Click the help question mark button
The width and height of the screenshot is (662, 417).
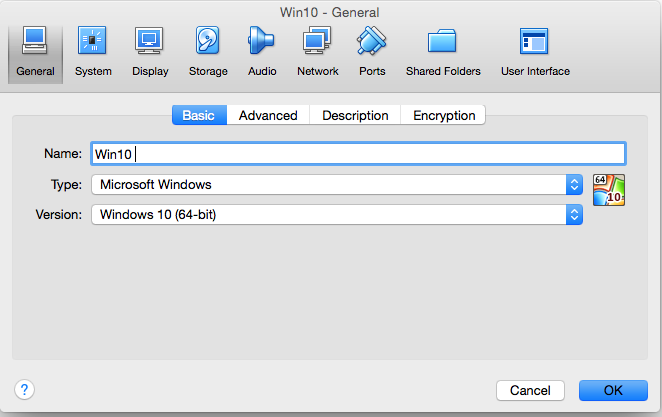click(24, 389)
